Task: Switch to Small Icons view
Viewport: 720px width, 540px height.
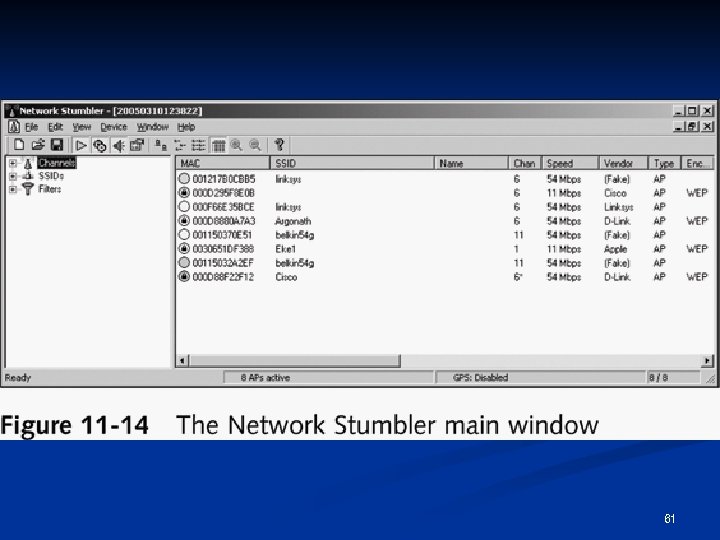Action: 180,146
